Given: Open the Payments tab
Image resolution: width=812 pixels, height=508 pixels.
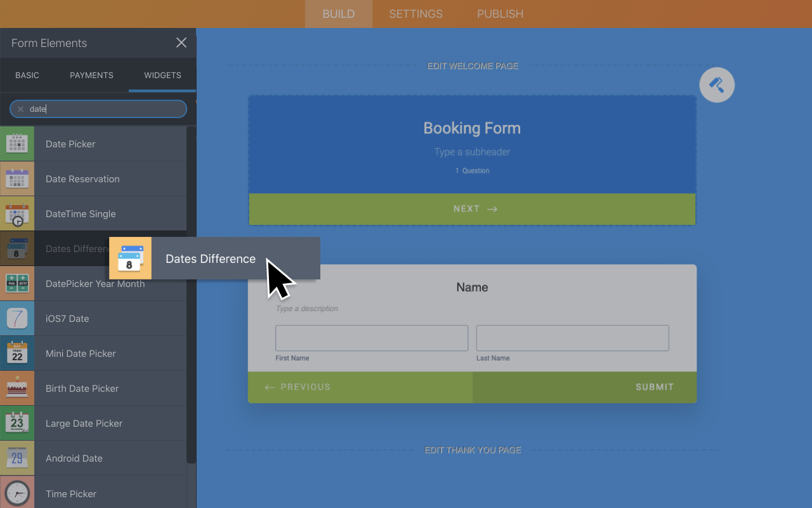Looking at the screenshot, I should click(x=91, y=75).
